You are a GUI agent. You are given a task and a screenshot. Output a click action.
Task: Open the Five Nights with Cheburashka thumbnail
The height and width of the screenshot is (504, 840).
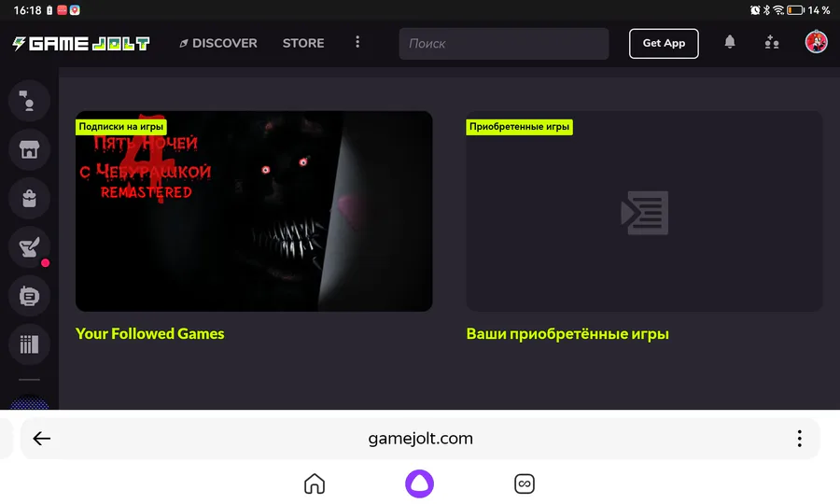[254, 211]
